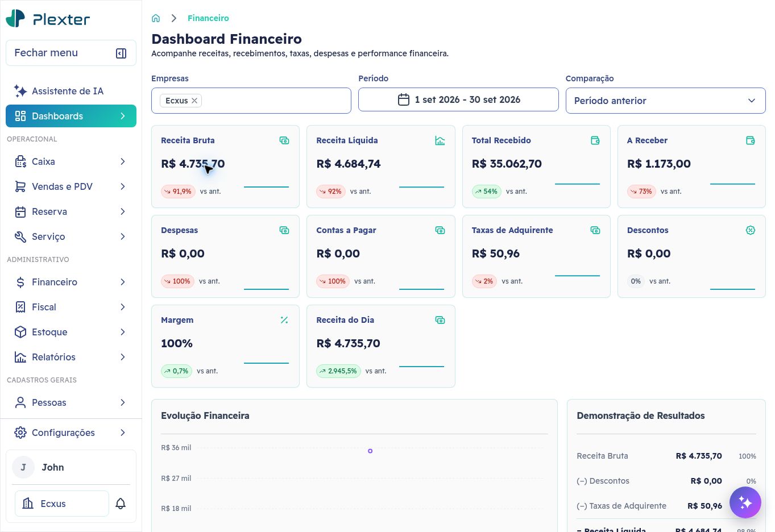Remove the Ecxus company tag
The width and height of the screenshot is (775, 532).
pyautogui.click(x=194, y=101)
